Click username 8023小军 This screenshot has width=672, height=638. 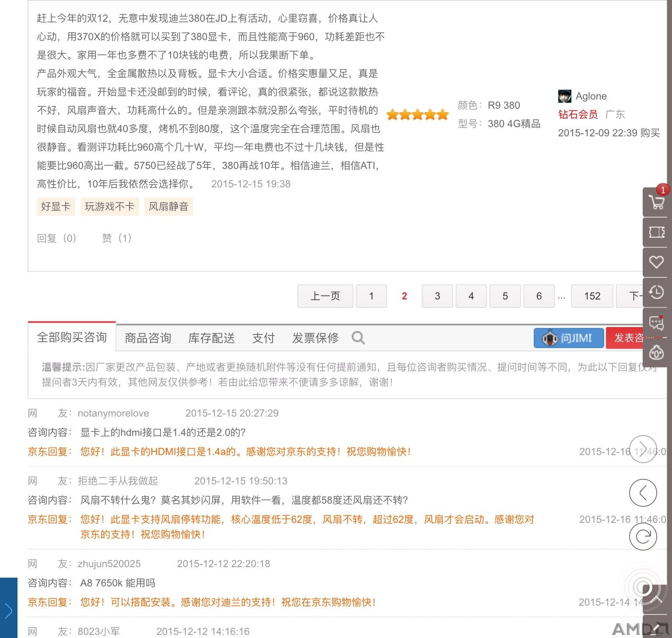99,631
